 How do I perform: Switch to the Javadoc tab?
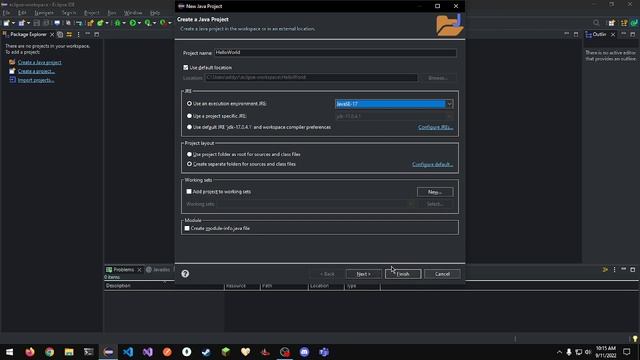pyautogui.click(x=158, y=269)
